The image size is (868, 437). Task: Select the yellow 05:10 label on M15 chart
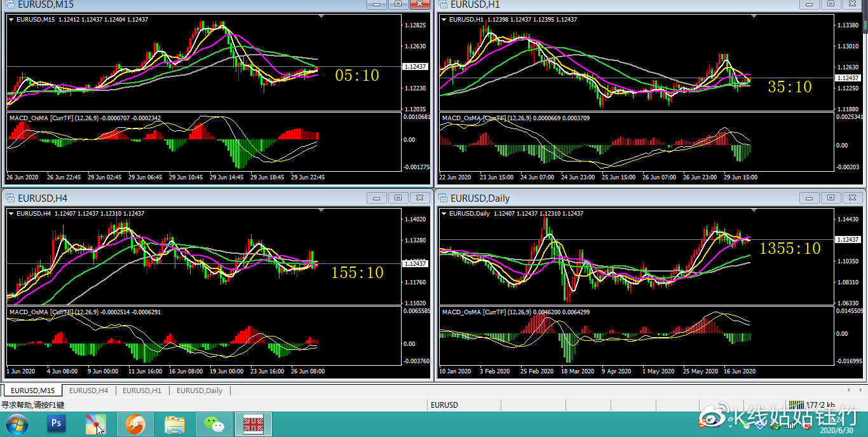[x=357, y=76]
